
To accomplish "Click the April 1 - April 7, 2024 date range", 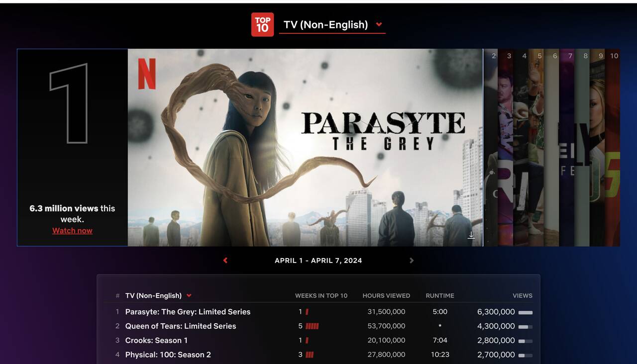I will pos(318,261).
